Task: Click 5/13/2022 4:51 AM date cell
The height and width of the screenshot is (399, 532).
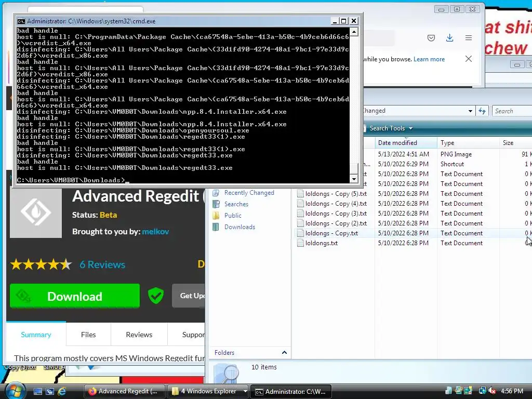Action: (403, 154)
